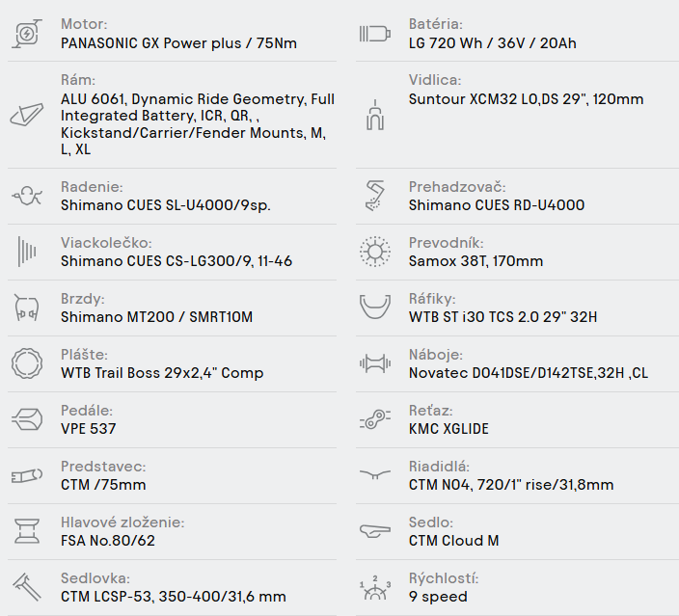Click the bike frame icon beside Rám
The width and height of the screenshot is (679, 616).
pos(26,115)
